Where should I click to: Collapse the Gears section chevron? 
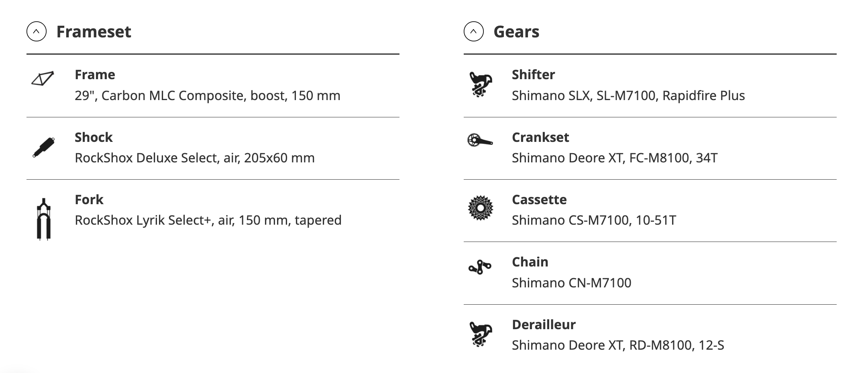coord(474,32)
